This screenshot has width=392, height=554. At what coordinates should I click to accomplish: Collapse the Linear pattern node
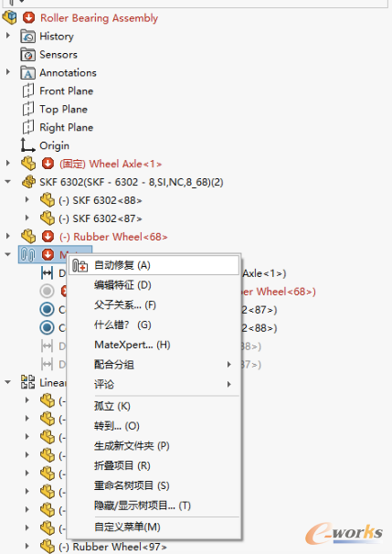8,382
